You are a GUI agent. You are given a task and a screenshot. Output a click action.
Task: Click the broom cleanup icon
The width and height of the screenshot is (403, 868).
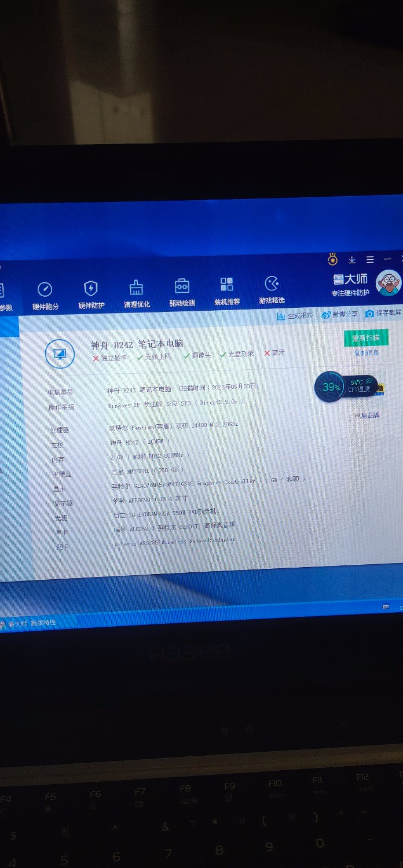pos(136,287)
